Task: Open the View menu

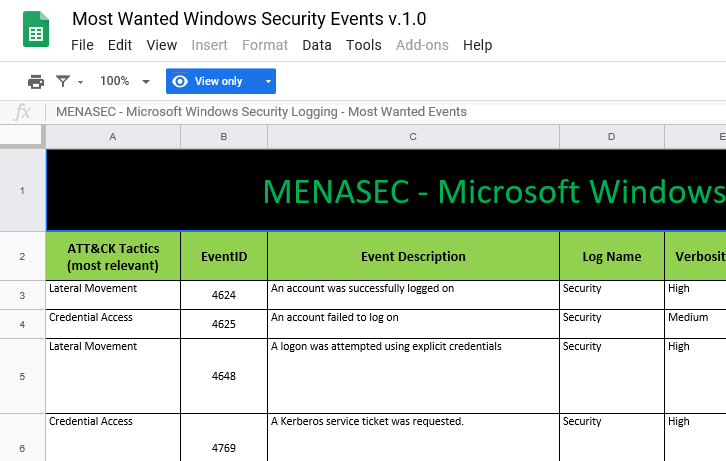Action: [x=162, y=45]
